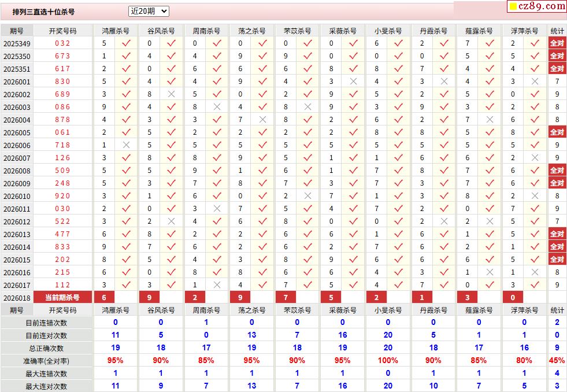The image size is (567, 392).
Task: Click winning number 032 in row 2025349
Action: [62, 43]
